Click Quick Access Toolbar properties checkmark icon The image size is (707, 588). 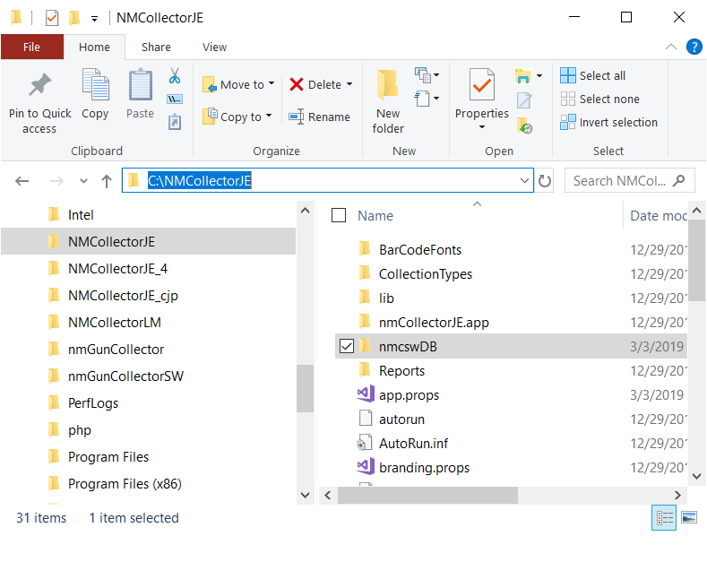[x=52, y=18]
